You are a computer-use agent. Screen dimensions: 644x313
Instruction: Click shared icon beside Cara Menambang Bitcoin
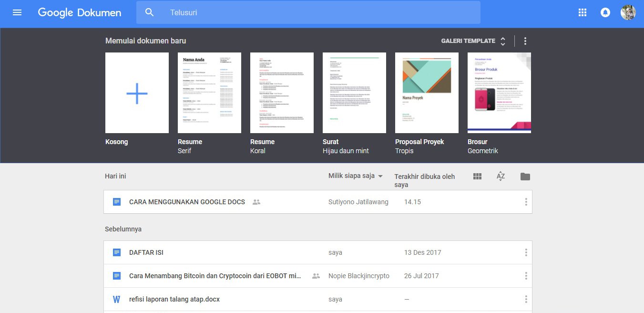click(316, 276)
